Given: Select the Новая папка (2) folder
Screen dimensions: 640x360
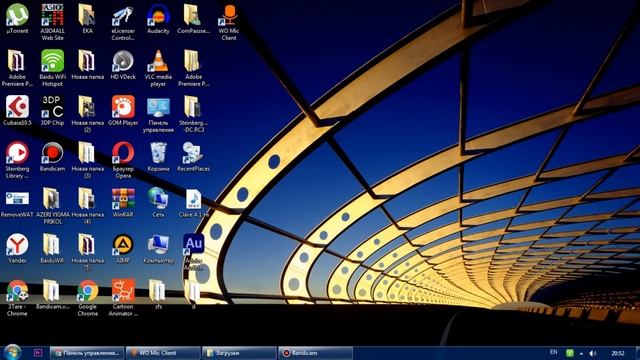Looking at the screenshot, I should tap(87, 114).
